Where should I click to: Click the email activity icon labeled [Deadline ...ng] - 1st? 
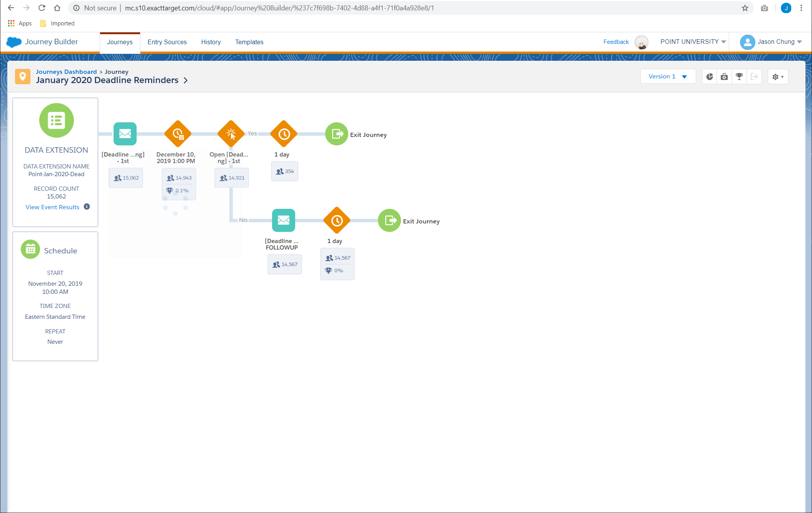coord(125,134)
